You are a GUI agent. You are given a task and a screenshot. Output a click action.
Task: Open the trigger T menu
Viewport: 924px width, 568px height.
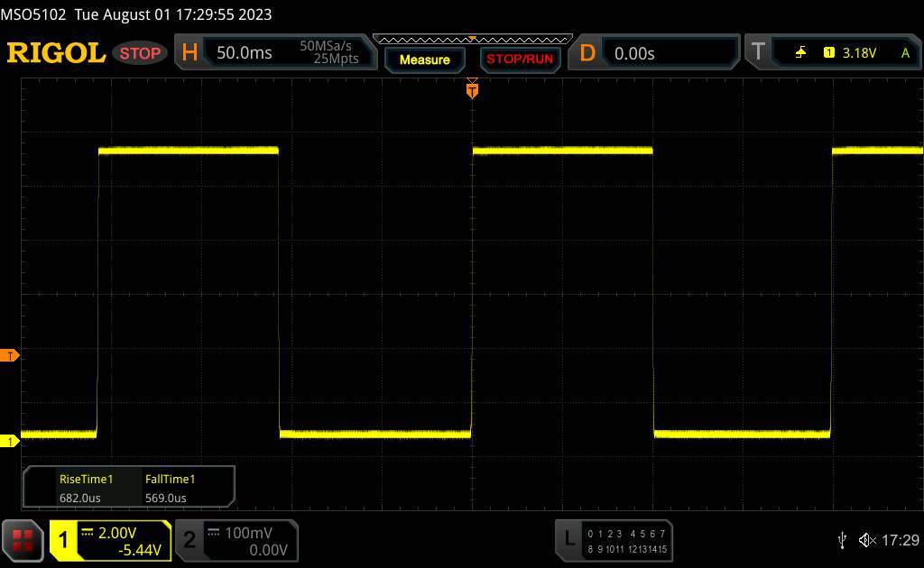click(x=758, y=51)
